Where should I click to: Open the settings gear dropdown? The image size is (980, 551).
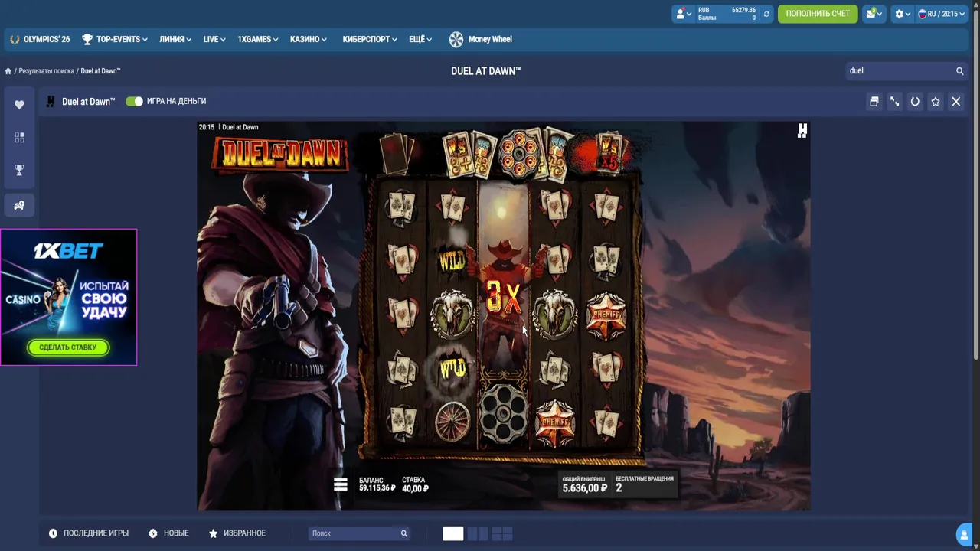pyautogui.click(x=903, y=14)
